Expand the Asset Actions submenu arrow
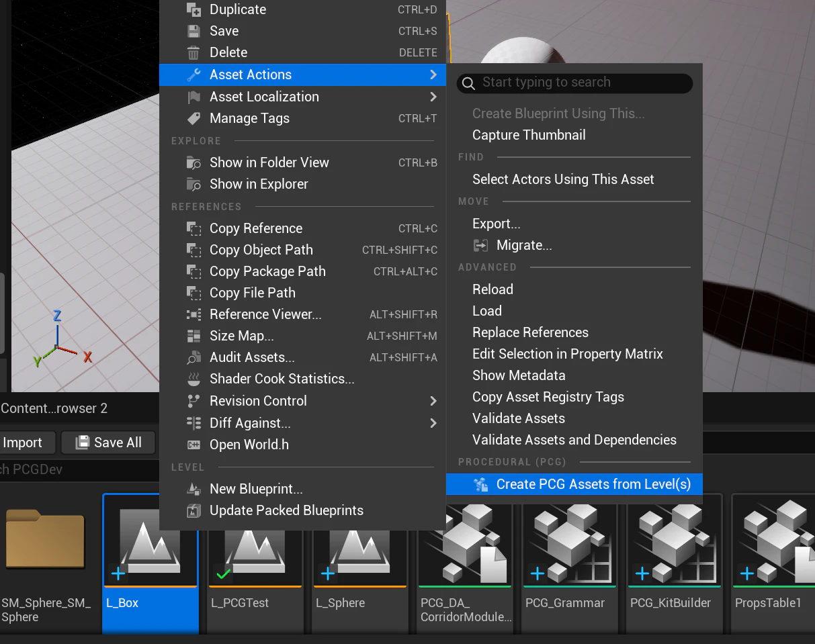Viewport: 815px width, 644px height. pyautogui.click(x=433, y=75)
